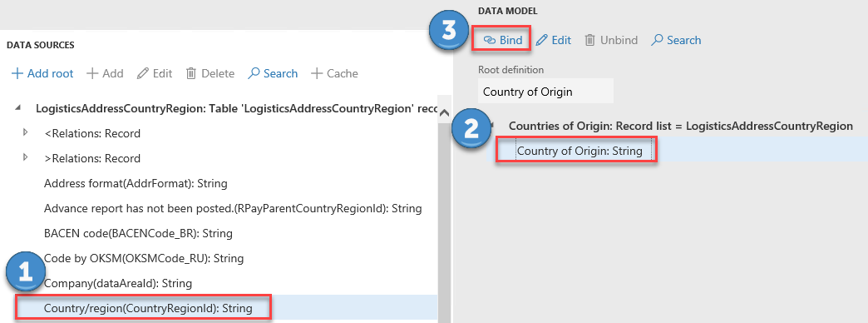The width and height of the screenshot is (868, 323).
Task: Collapse the LogisticsAddressCountryRegion root node
Action: pyautogui.click(x=18, y=108)
